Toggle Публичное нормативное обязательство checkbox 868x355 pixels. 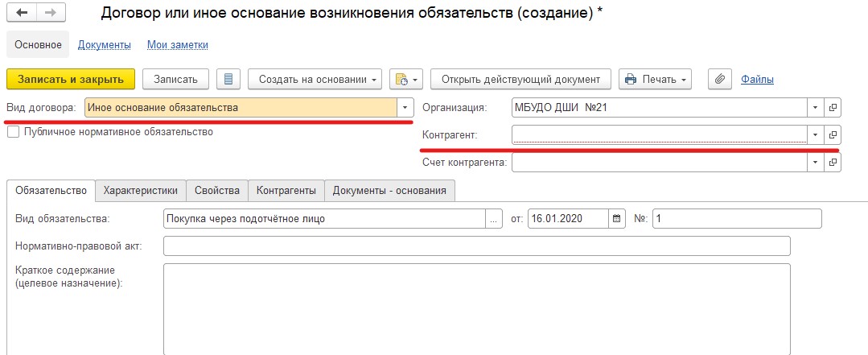pyautogui.click(x=14, y=132)
